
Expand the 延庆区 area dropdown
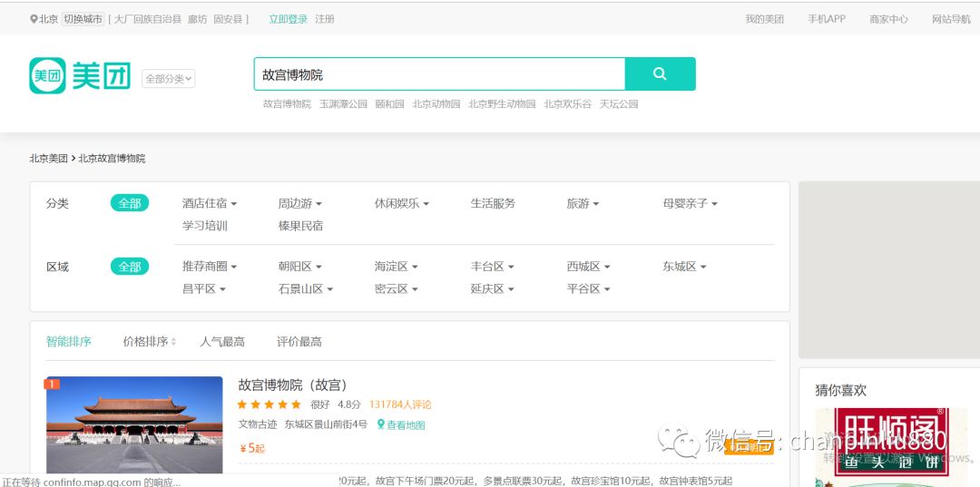493,289
